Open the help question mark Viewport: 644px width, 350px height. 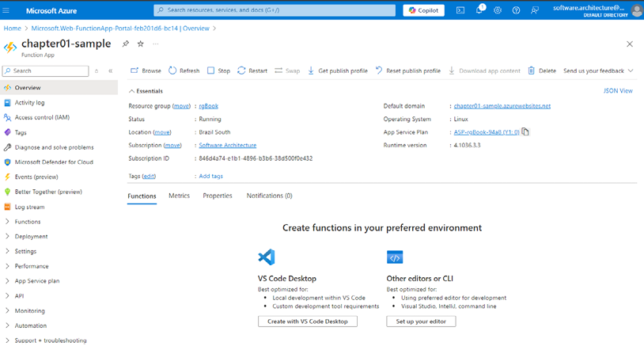coord(516,10)
